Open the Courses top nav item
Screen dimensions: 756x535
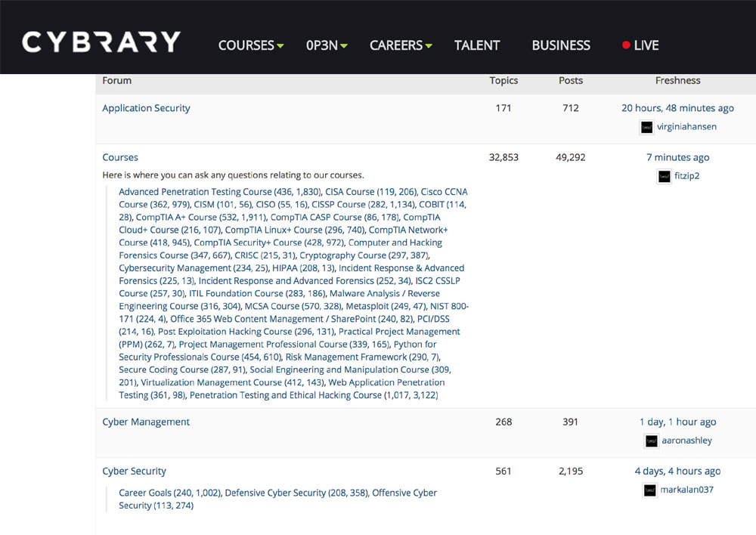coord(246,45)
